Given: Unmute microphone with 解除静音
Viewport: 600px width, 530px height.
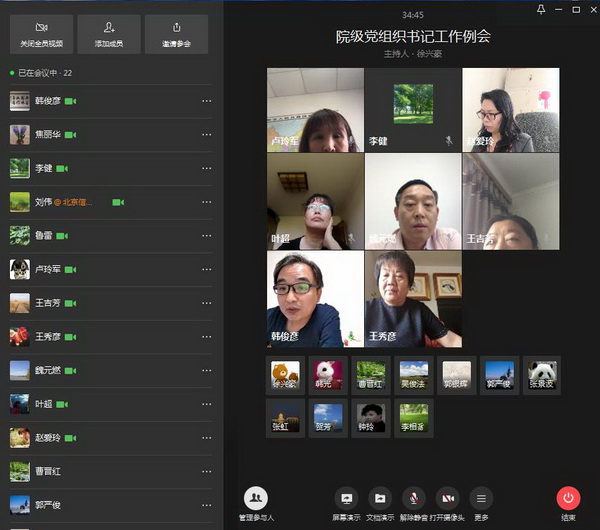Looking at the screenshot, I should [414, 498].
